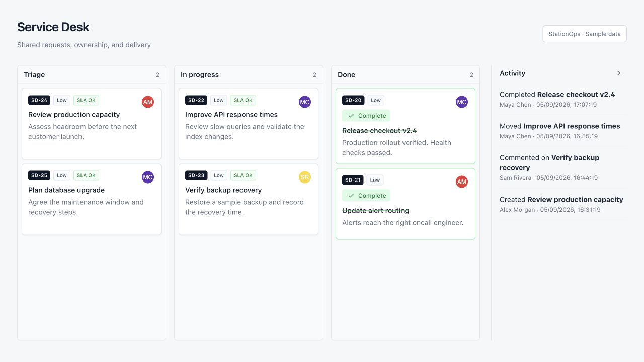This screenshot has height=362, width=644.
Task: Click the AM avatar on Review production capacity card
Action: [x=148, y=102]
